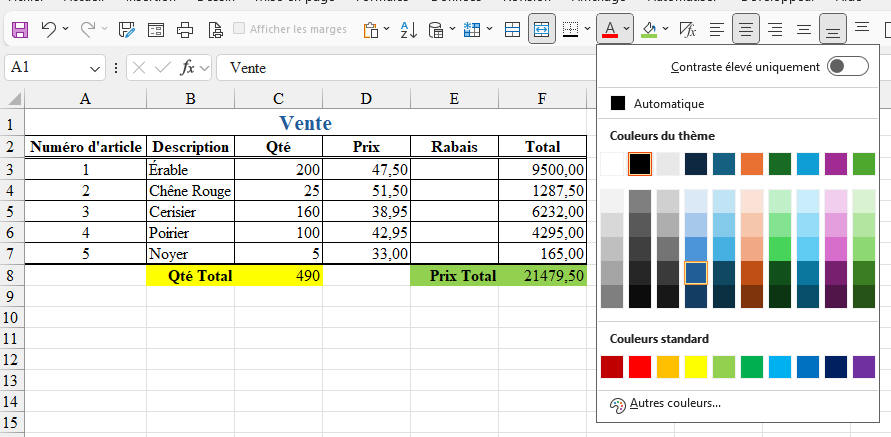
Task: Click the Center align icon
Action: tap(746, 29)
